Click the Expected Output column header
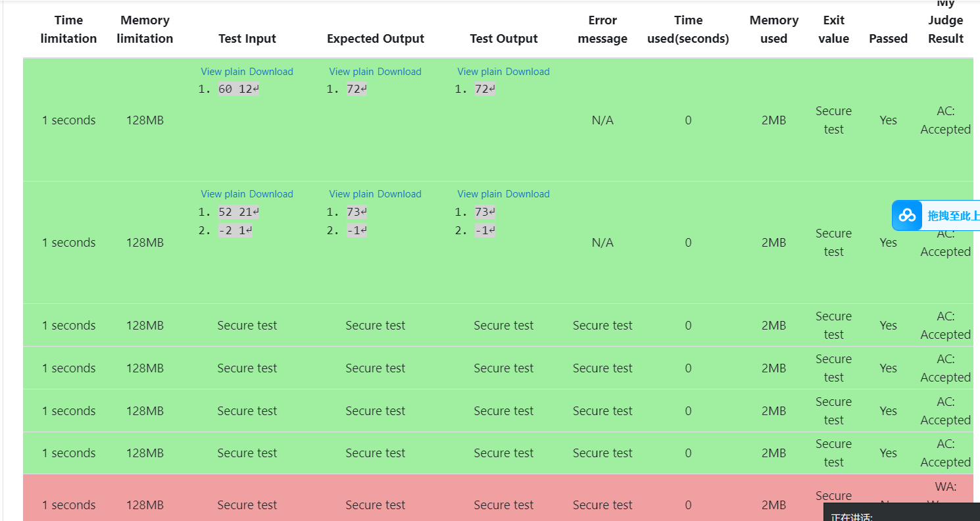Screen dimensions: 980x521 point(376,39)
